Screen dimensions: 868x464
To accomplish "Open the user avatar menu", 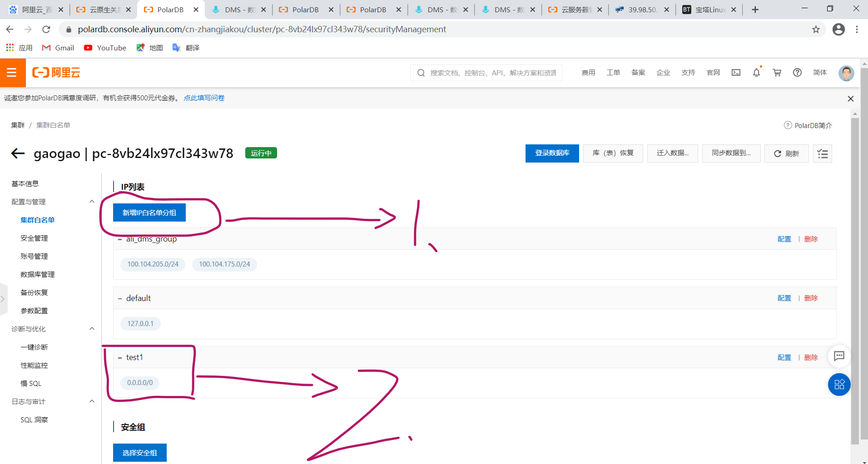I will [x=846, y=73].
